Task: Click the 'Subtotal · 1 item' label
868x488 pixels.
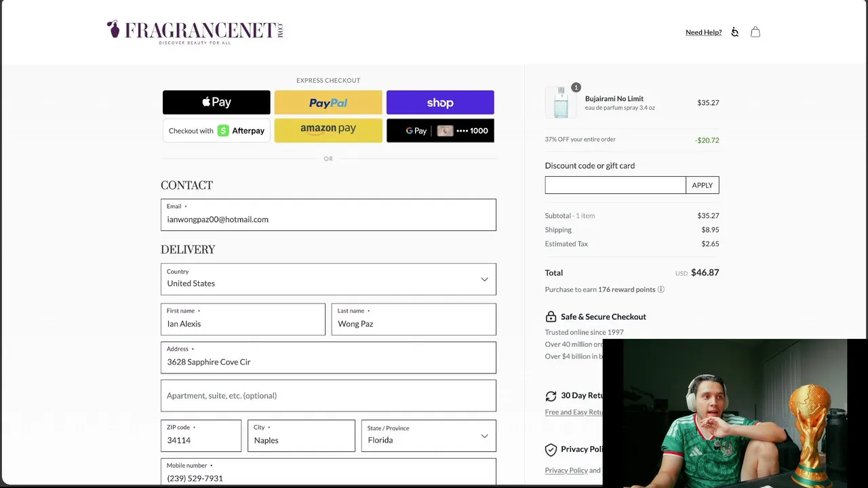Action: click(570, 216)
